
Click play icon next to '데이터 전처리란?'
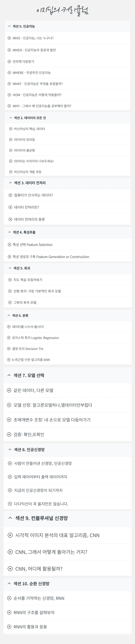pos(10,207)
